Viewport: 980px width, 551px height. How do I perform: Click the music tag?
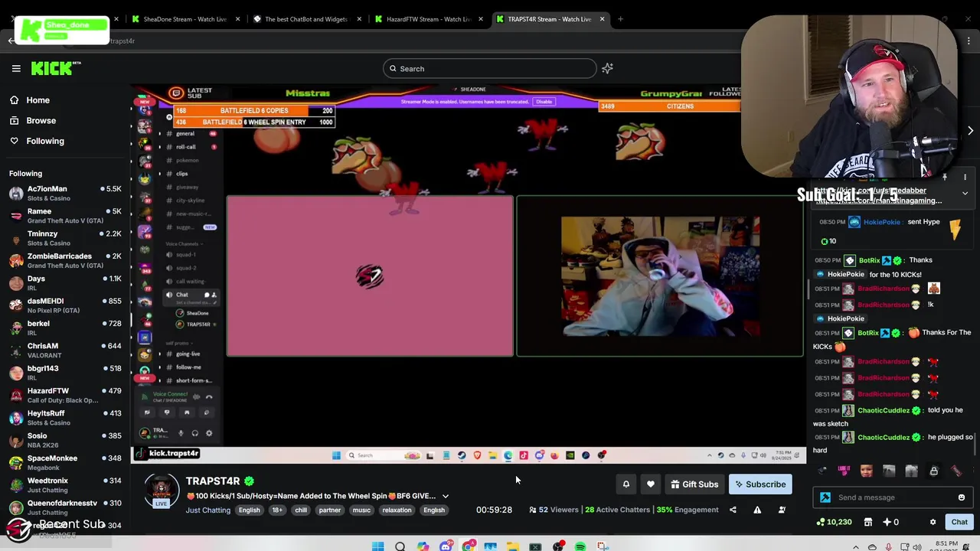point(361,510)
